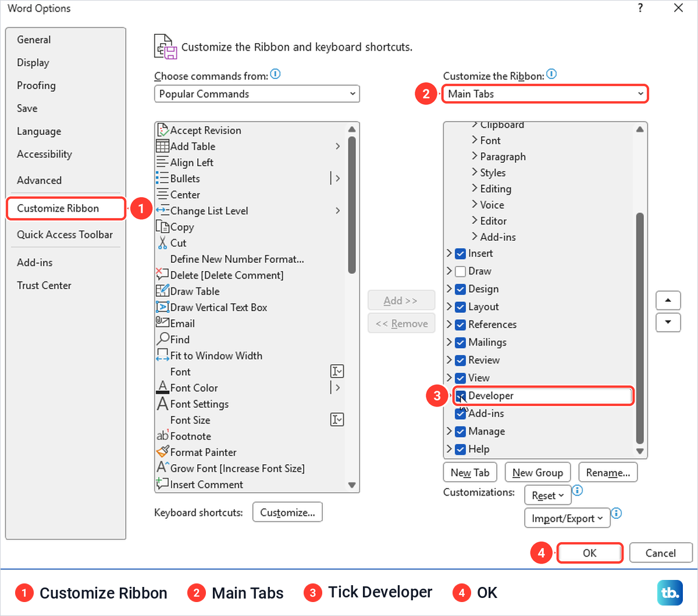Toggle the Mailings tab checkbox

[460, 343]
